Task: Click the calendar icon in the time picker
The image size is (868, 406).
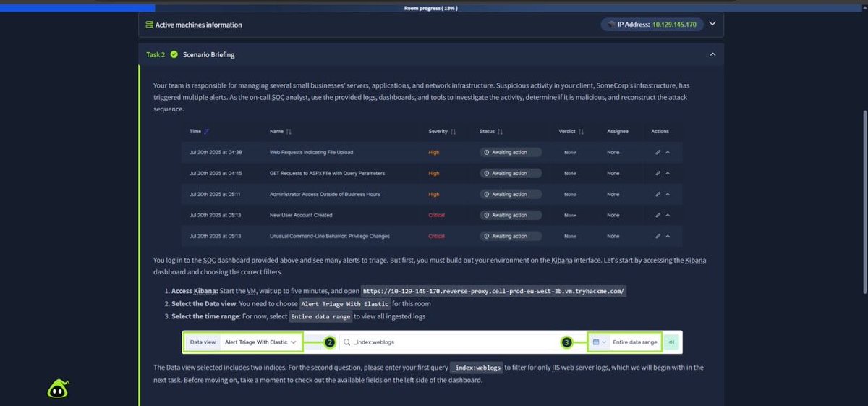Action: click(x=595, y=342)
